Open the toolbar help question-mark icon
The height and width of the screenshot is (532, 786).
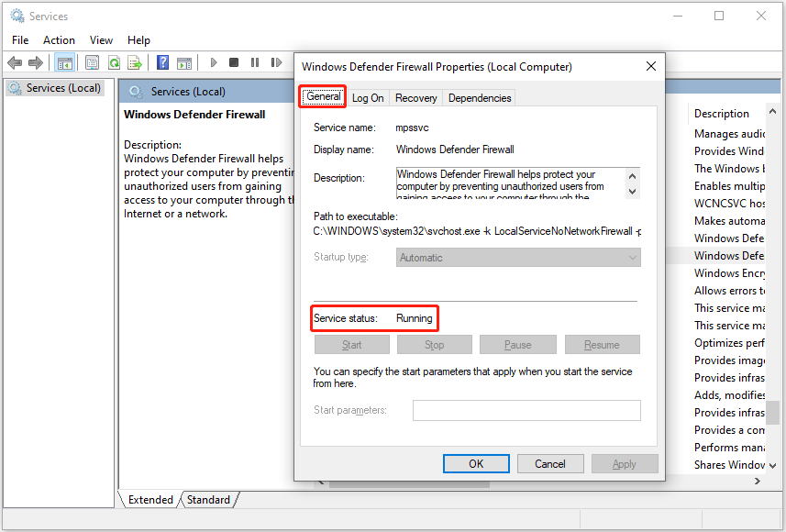(x=162, y=62)
